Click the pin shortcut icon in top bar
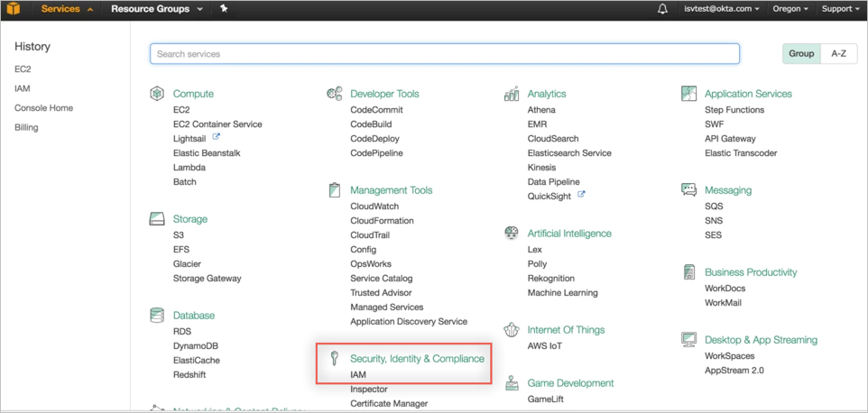The image size is (868, 413). [x=224, y=9]
